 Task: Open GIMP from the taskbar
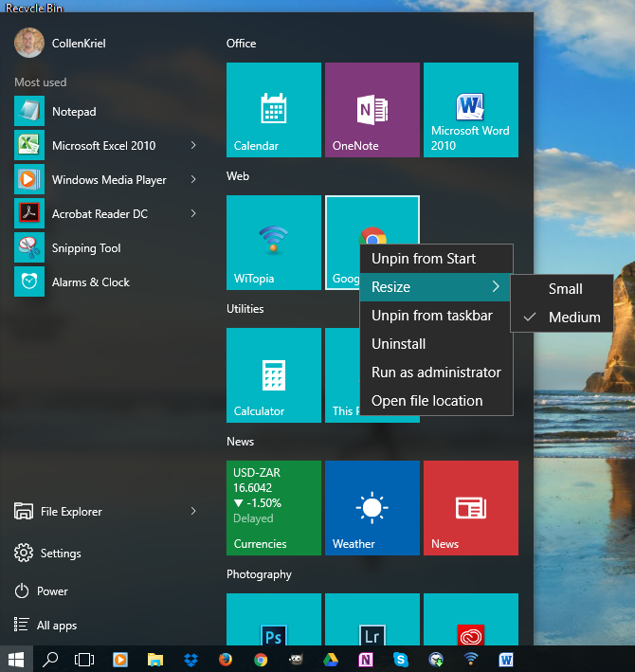tap(296, 659)
